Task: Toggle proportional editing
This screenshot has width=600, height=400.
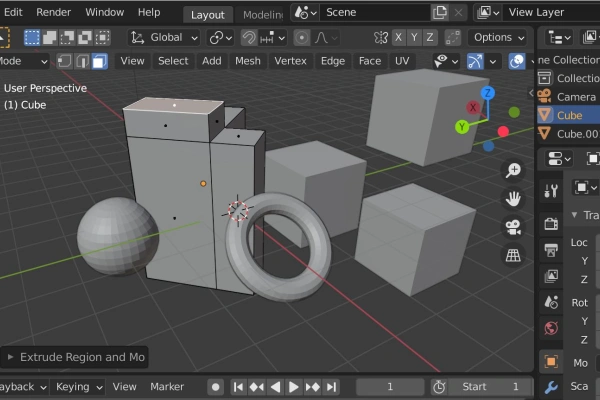Action: pyautogui.click(x=302, y=38)
